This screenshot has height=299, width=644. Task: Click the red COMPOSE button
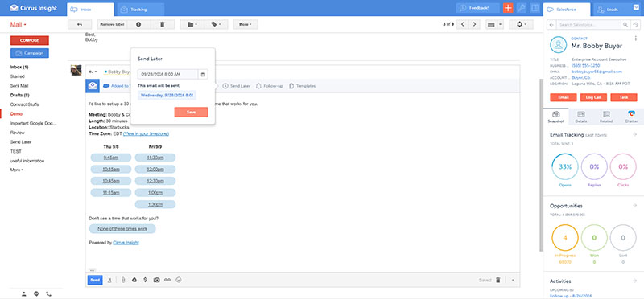tap(30, 40)
